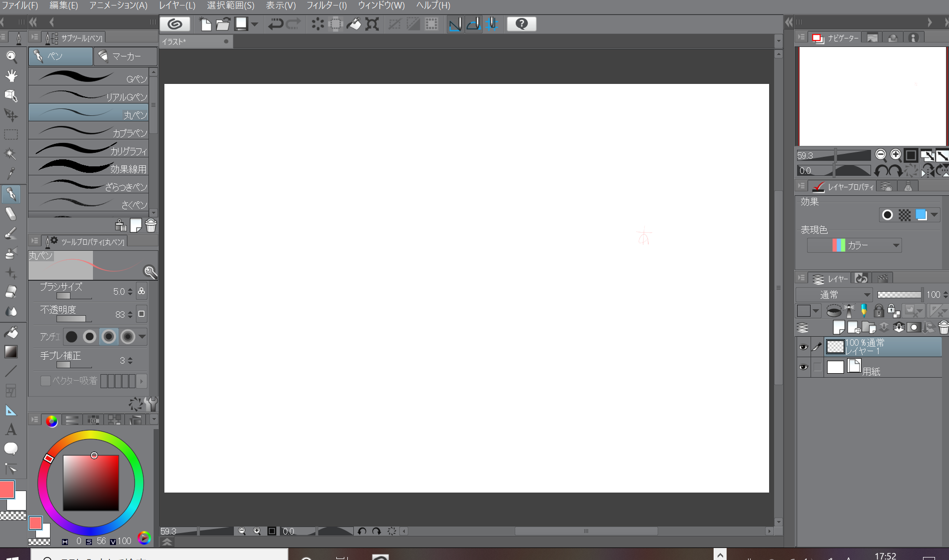Image resolution: width=949 pixels, height=560 pixels.
Task: Open the 通常 blending mode dropdown
Action: coord(834,295)
